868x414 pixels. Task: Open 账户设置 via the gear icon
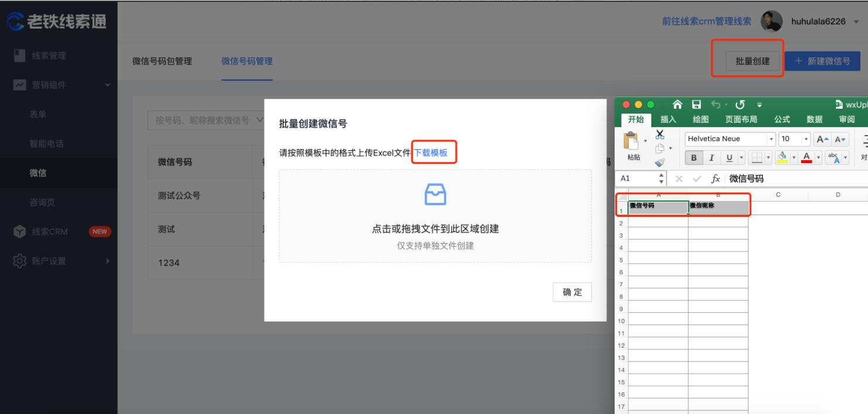click(19, 261)
